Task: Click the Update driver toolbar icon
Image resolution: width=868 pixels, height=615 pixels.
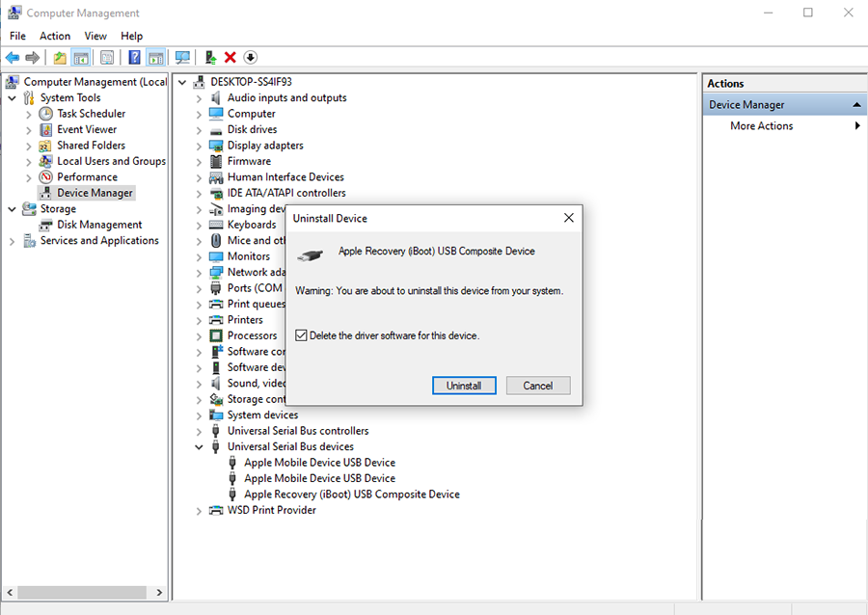Action: coord(210,58)
